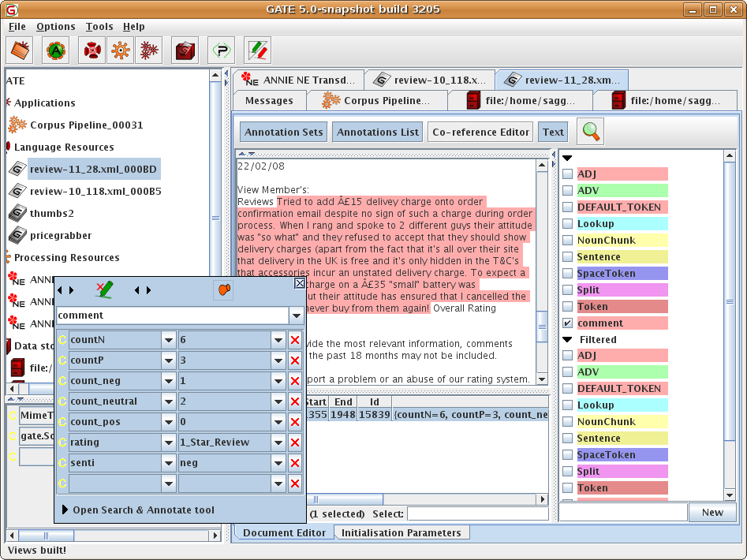
Task: Click the Lookup cyan color swatch in default set
Action: pyautogui.click(x=622, y=224)
